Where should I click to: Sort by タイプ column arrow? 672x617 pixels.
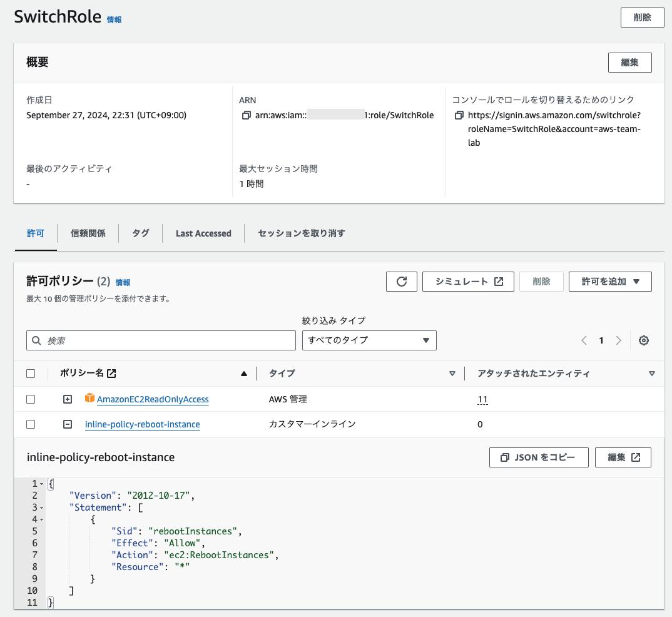coord(452,374)
